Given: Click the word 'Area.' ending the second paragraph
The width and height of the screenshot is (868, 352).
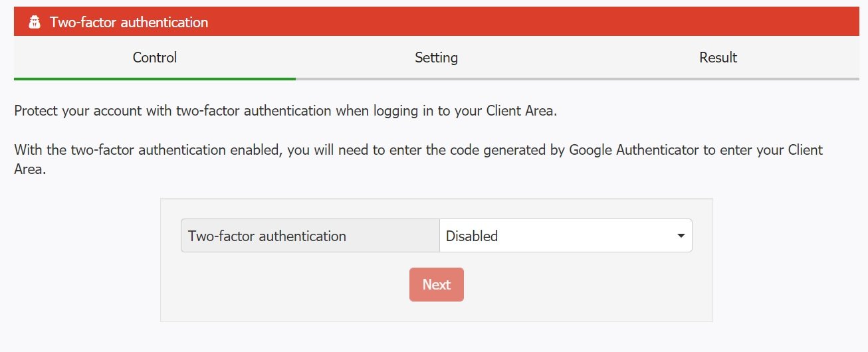Looking at the screenshot, I should click(30, 169).
